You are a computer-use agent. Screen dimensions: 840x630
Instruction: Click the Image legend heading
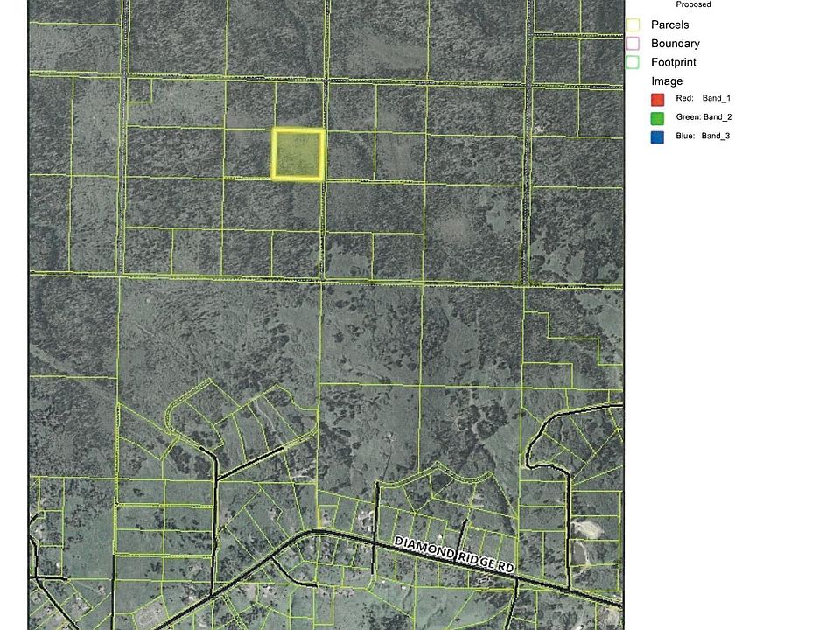(667, 80)
